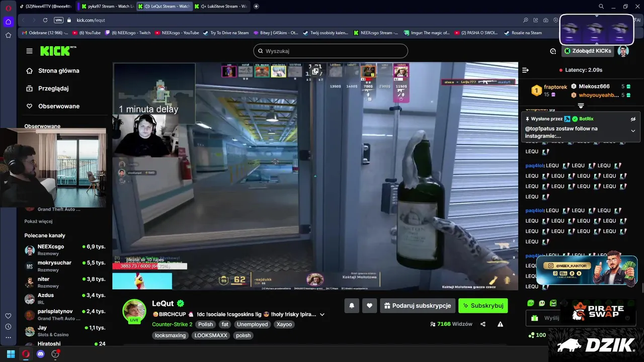Select third emote in quick emotes
Screen dimensions: 644x362
click(553, 303)
